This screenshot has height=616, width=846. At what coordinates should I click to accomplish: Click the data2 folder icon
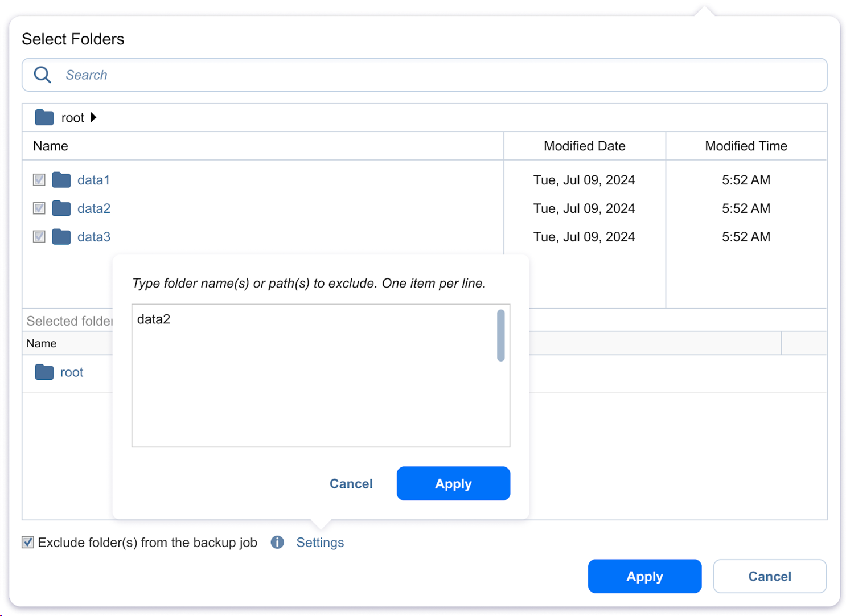pyautogui.click(x=61, y=208)
